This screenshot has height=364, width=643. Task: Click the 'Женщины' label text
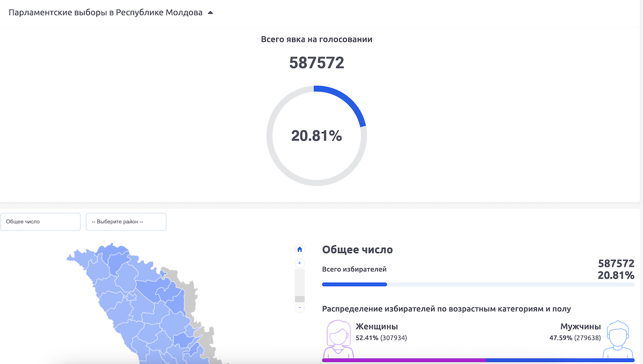coord(377,327)
